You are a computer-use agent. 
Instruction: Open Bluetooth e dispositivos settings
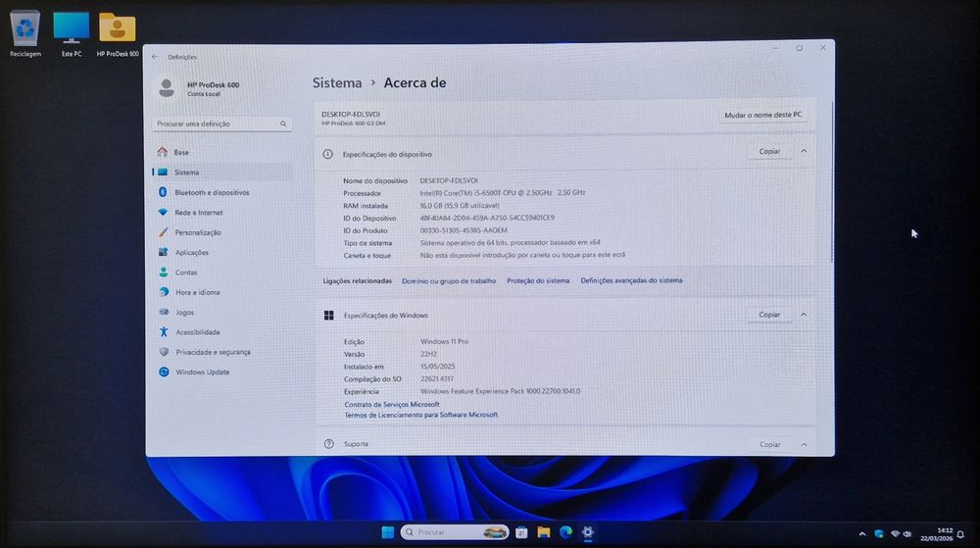(212, 192)
